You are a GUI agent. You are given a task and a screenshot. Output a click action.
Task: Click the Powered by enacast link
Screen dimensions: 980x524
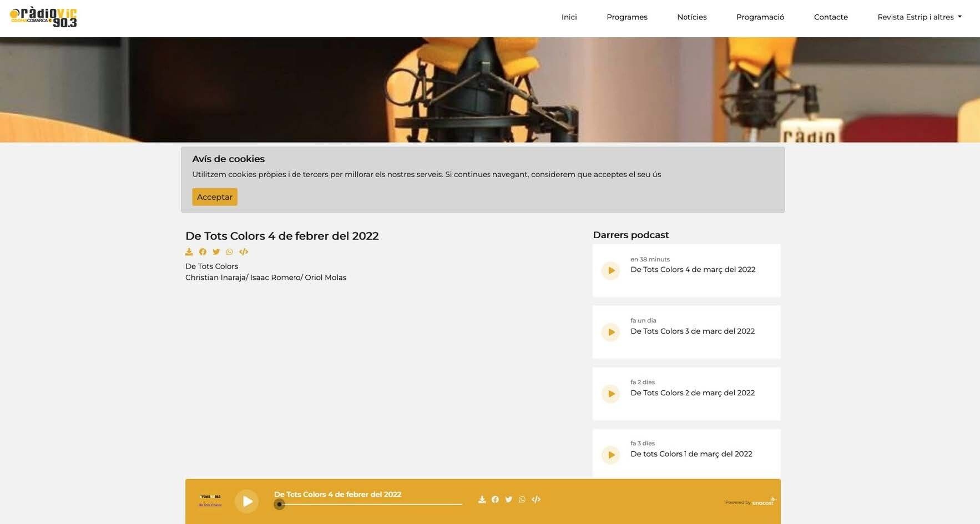tap(750, 502)
